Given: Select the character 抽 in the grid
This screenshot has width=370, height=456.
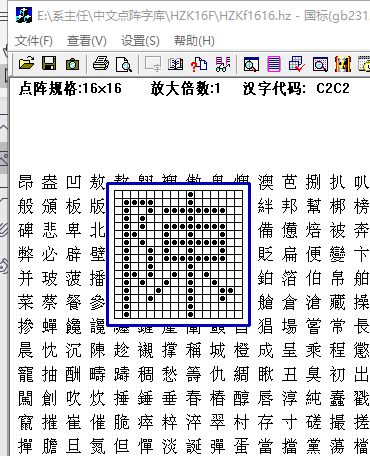Looking at the screenshot, I should tap(50, 374).
